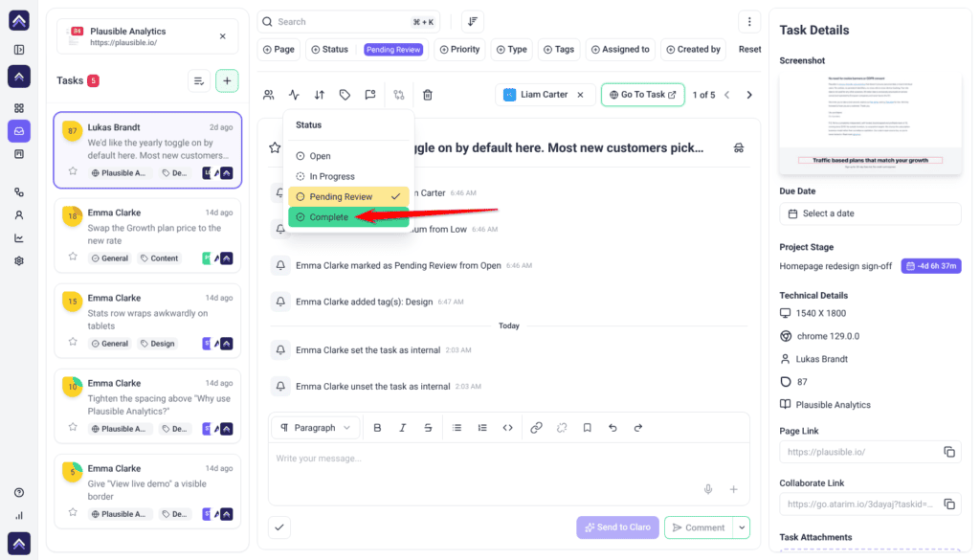The height and width of the screenshot is (560, 980).
Task: Insert a bulleted list
Action: point(457,428)
